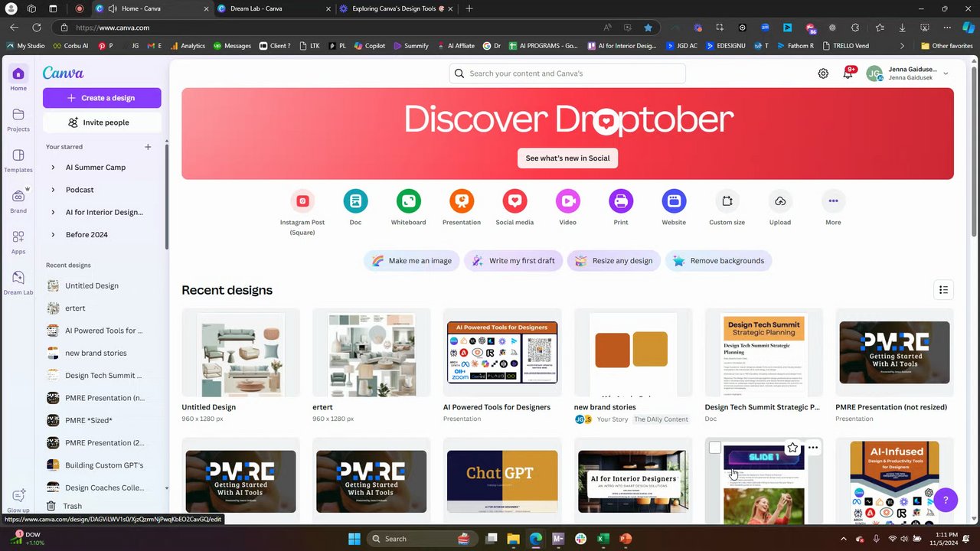Expand the AI Summer Camp folder
This screenshot has width=980, height=551.
pyautogui.click(x=53, y=168)
